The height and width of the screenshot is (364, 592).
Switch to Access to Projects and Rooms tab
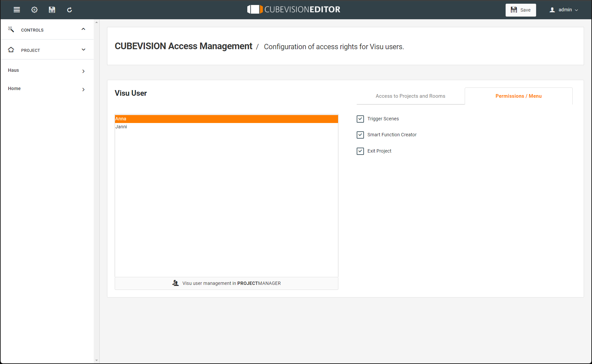pos(411,96)
